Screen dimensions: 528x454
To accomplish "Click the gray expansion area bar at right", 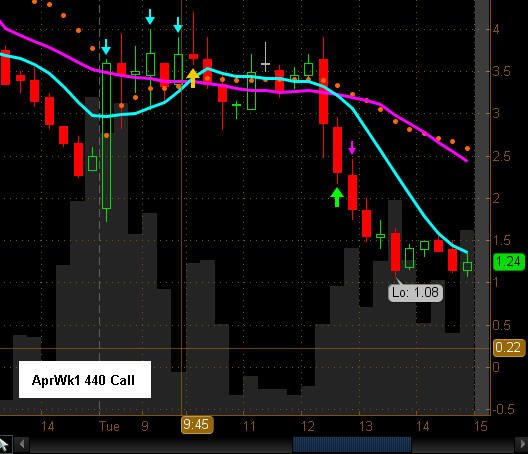I will [482, 207].
